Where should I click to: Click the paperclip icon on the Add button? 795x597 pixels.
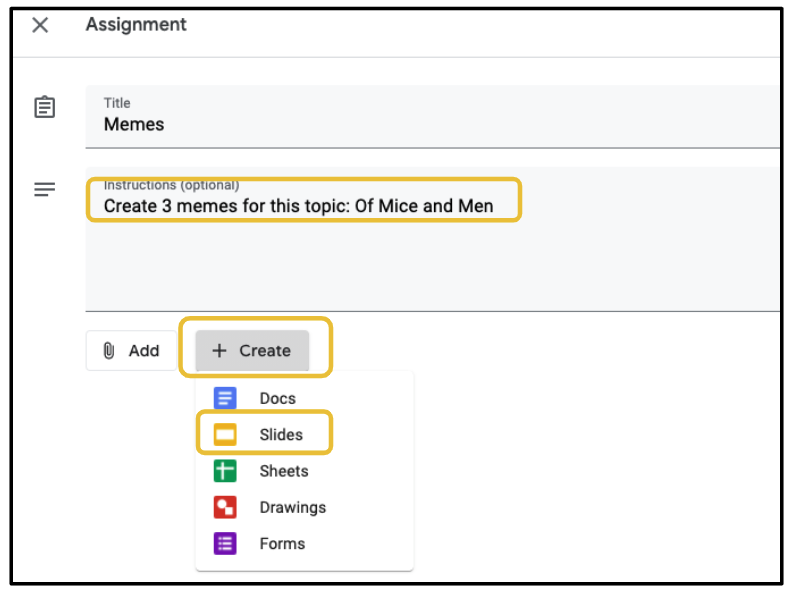pyautogui.click(x=110, y=351)
